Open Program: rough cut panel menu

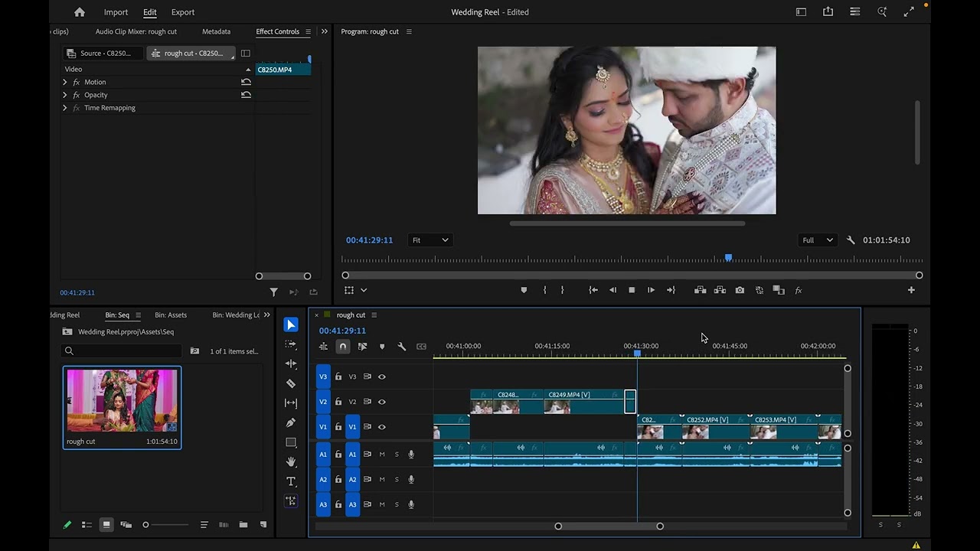[409, 31]
